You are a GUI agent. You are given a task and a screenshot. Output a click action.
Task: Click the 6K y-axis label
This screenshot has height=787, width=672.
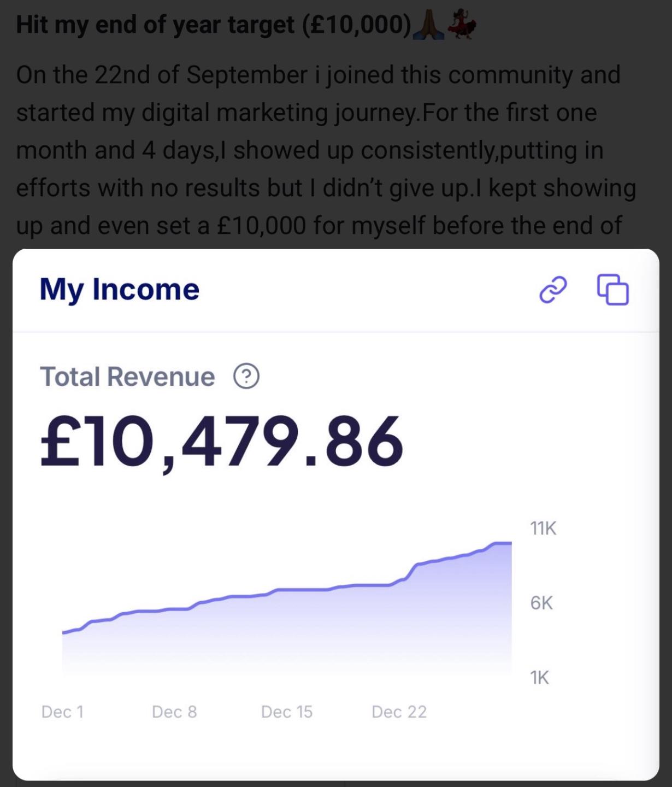pos(541,603)
